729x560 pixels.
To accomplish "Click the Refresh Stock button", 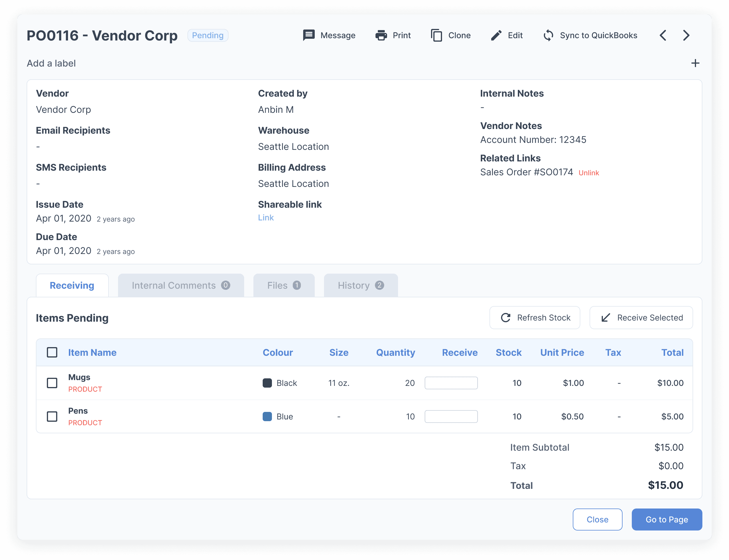I will click(x=535, y=318).
